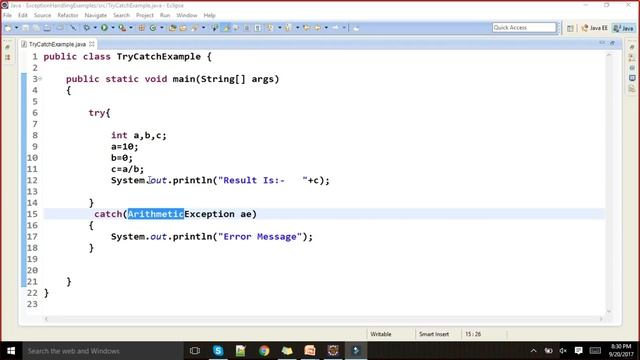Click the editor vertical scrollbar
Screen dimensions: 640x360
click(x=609, y=182)
